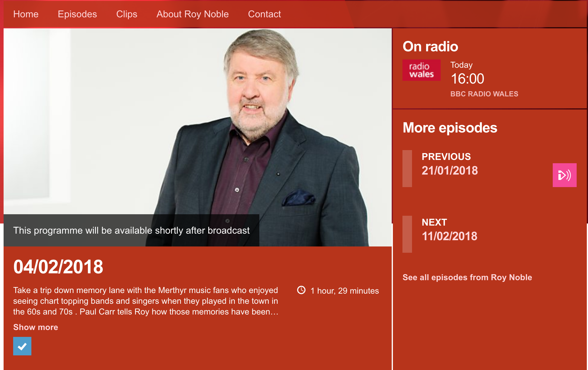Open the Home tab

[x=26, y=14]
